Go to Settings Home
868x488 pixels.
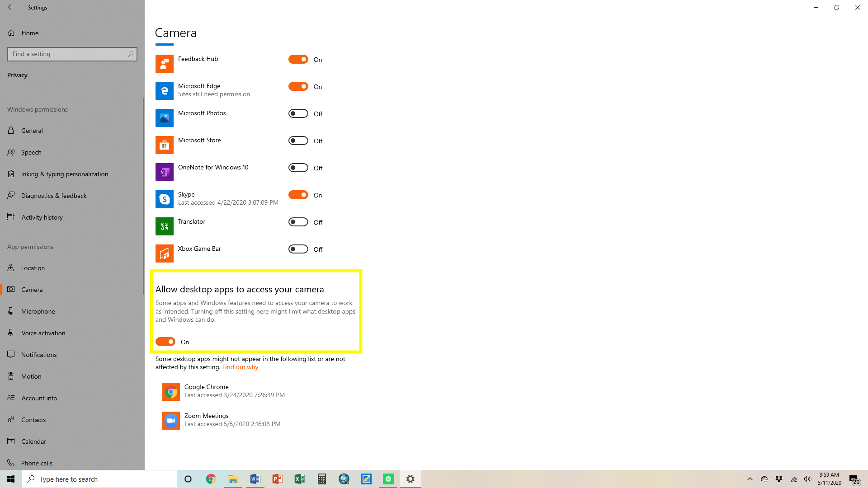(x=72, y=33)
